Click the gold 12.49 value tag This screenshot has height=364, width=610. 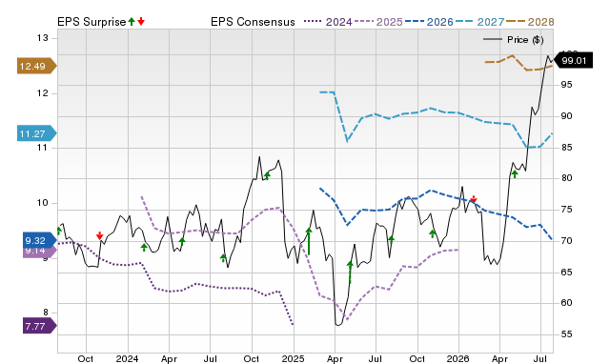click(37, 66)
